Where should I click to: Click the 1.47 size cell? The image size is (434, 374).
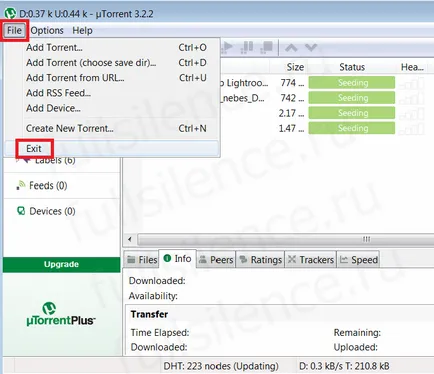pyautogui.click(x=291, y=128)
